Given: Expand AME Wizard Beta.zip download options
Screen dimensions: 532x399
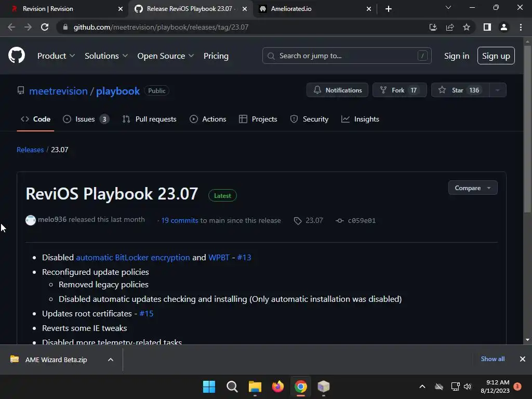Looking at the screenshot, I should click(111, 360).
